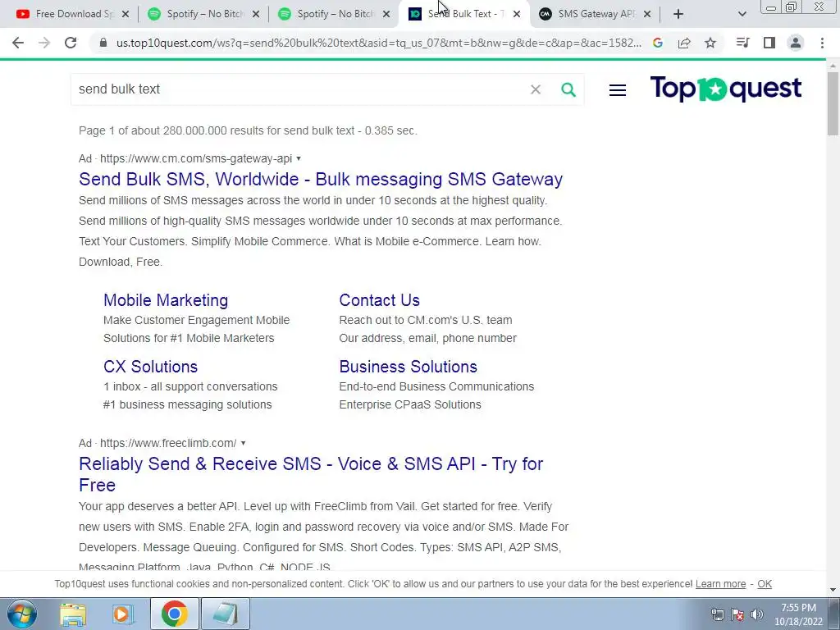840x630 pixels.
Task: Click the send bulk text search field
Action: pos(300,89)
